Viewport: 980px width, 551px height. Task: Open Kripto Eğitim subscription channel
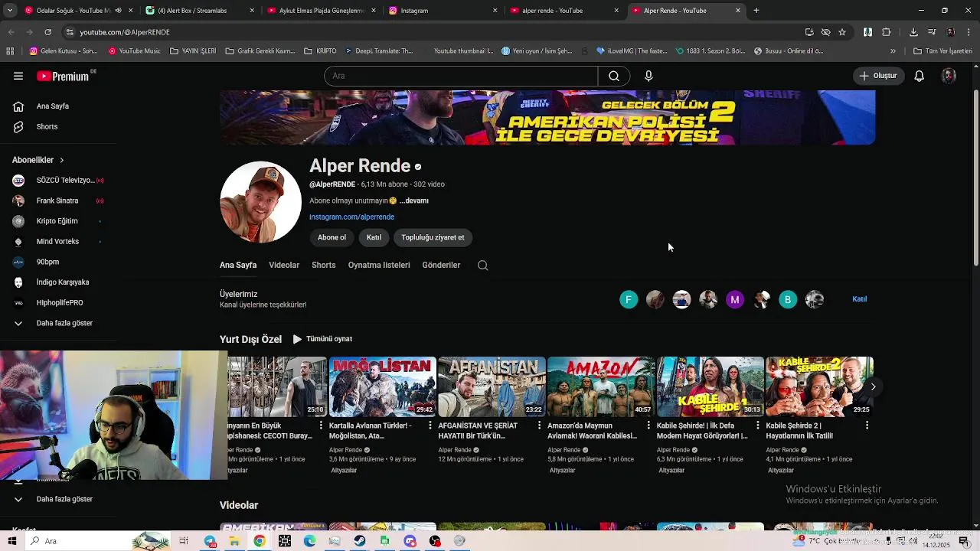(x=58, y=221)
